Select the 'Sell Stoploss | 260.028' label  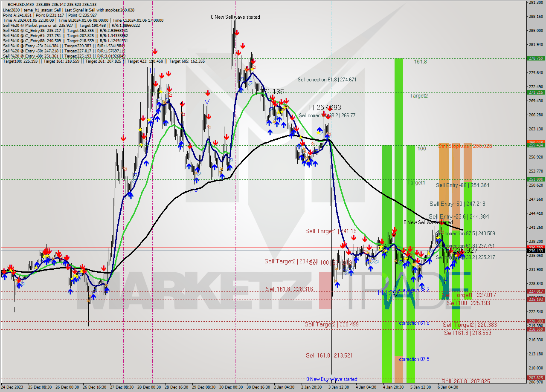[x=465, y=146]
